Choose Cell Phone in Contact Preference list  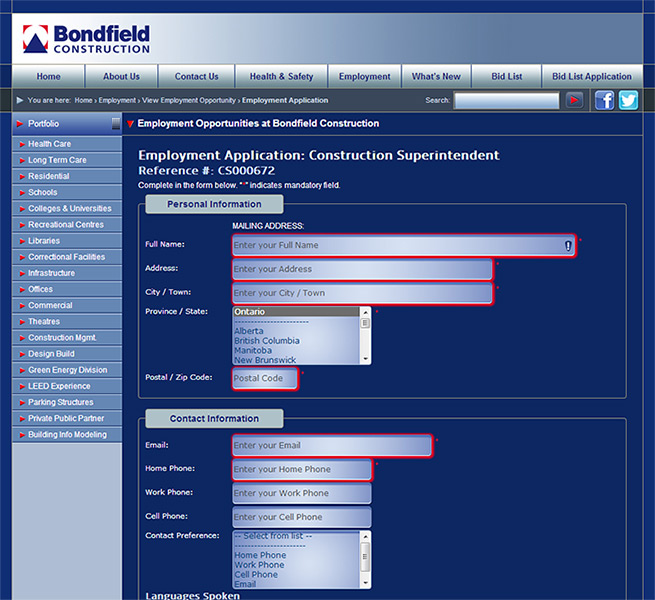[x=296, y=575]
